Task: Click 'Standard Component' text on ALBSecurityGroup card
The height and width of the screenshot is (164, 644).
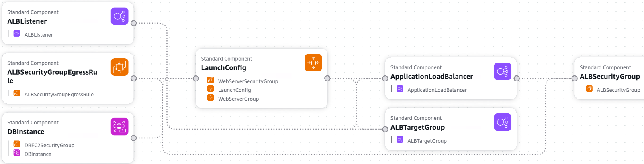Action: click(605, 67)
